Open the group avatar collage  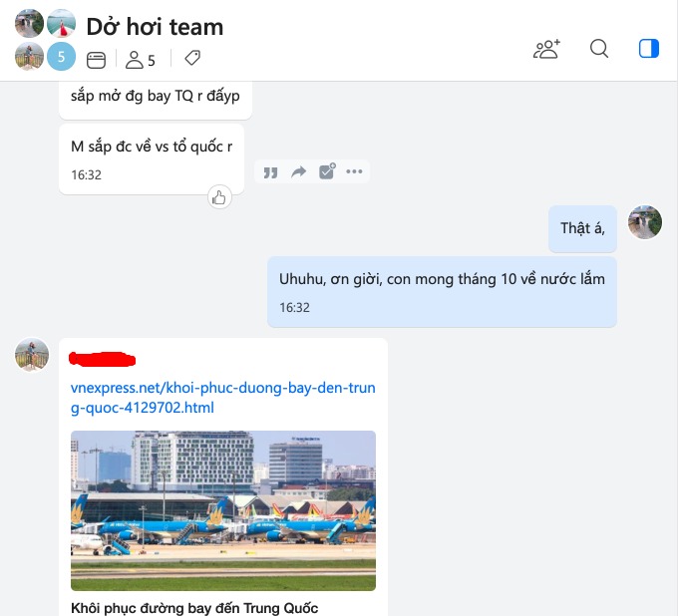[46, 40]
